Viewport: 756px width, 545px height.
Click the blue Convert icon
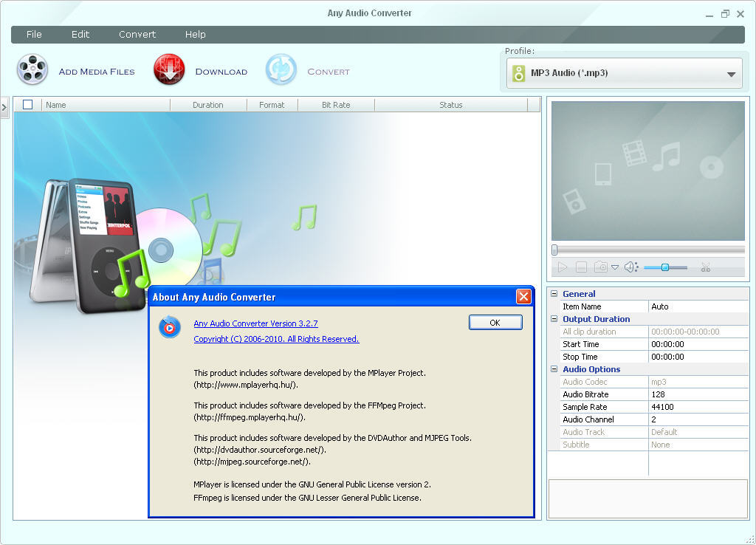point(281,69)
